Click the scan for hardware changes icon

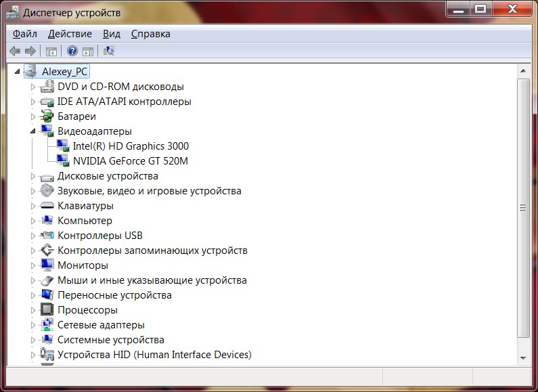109,51
